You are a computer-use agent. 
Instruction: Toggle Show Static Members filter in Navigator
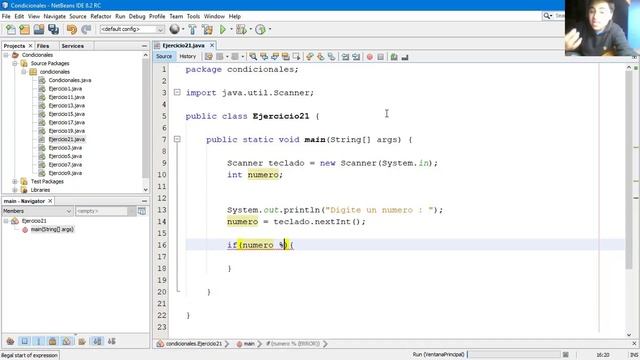point(38,341)
